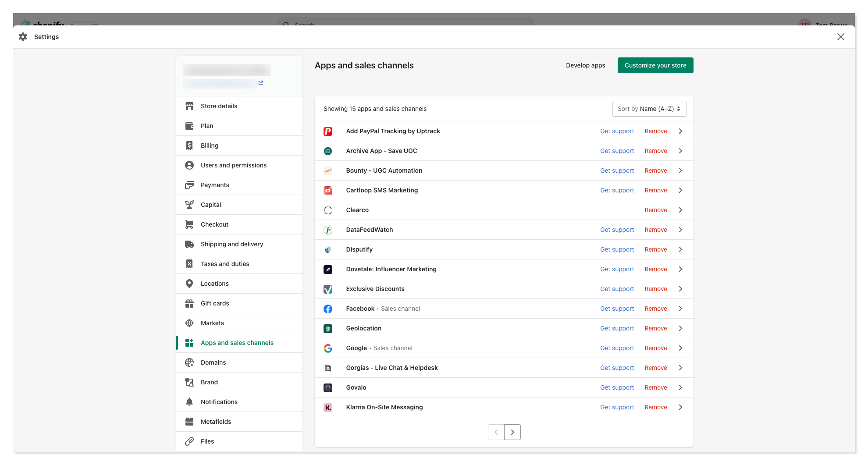Open Taxes and duties section

[x=239, y=264]
